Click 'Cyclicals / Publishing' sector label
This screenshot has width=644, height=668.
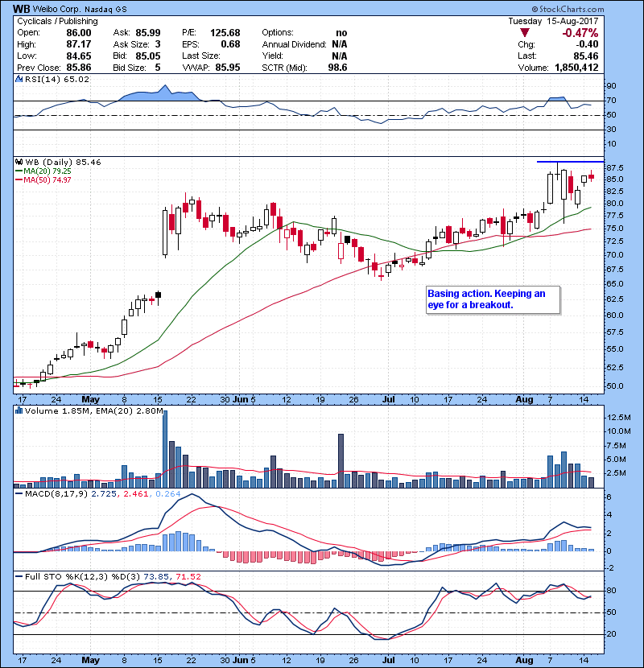(57, 21)
